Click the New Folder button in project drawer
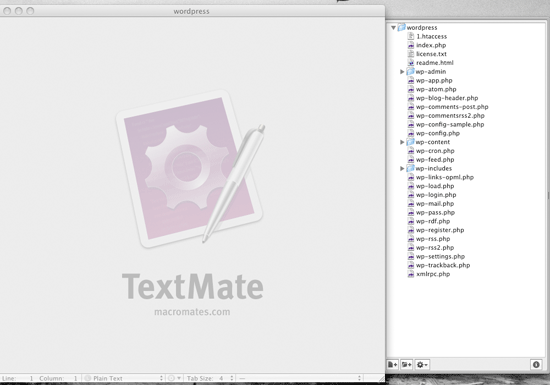The image size is (550, 385). 407,365
